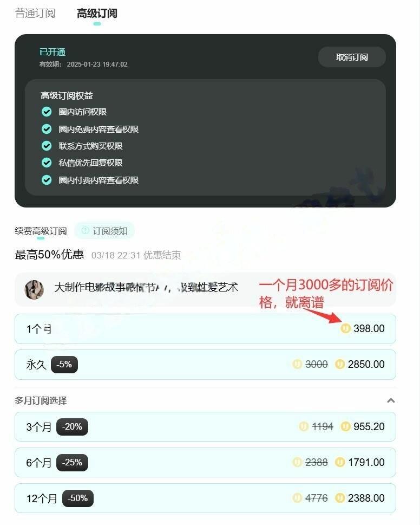This screenshot has width=420, height=525.
Task: Click the coin icon beside 955.20
Action: coord(345,426)
